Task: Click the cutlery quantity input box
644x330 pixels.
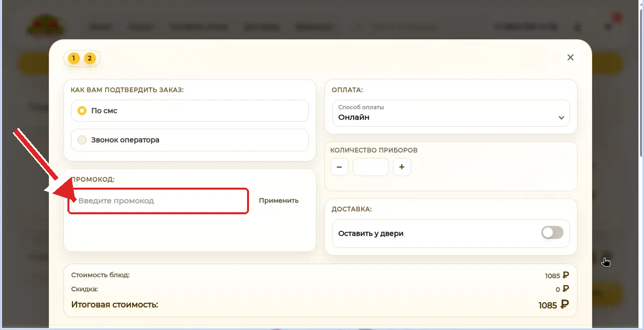Action: (x=371, y=167)
